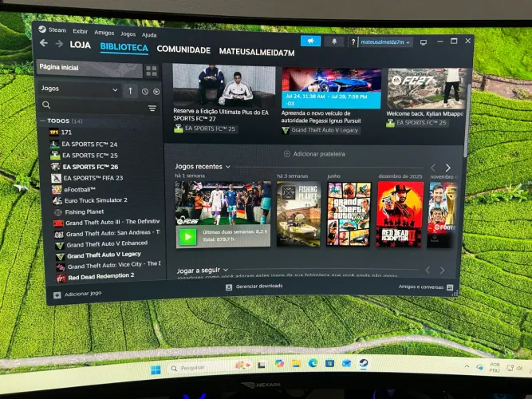Open the announcements megaphone button

coord(310,41)
